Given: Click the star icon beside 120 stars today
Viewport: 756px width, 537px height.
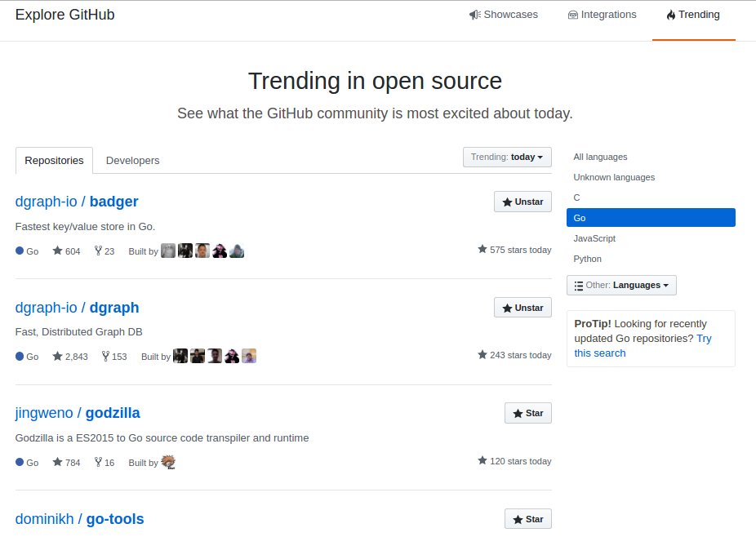Looking at the screenshot, I should pyautogui.click(x=483, y=460).
